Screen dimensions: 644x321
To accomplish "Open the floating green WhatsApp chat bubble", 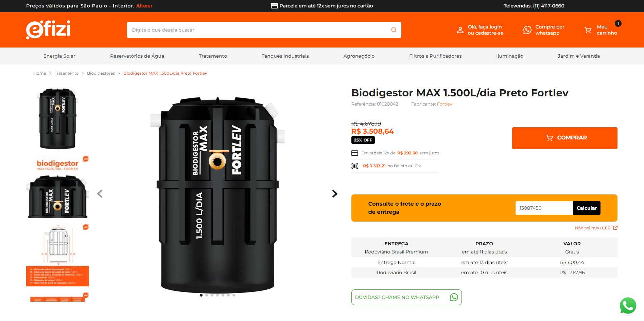I will tap(628, 305).
